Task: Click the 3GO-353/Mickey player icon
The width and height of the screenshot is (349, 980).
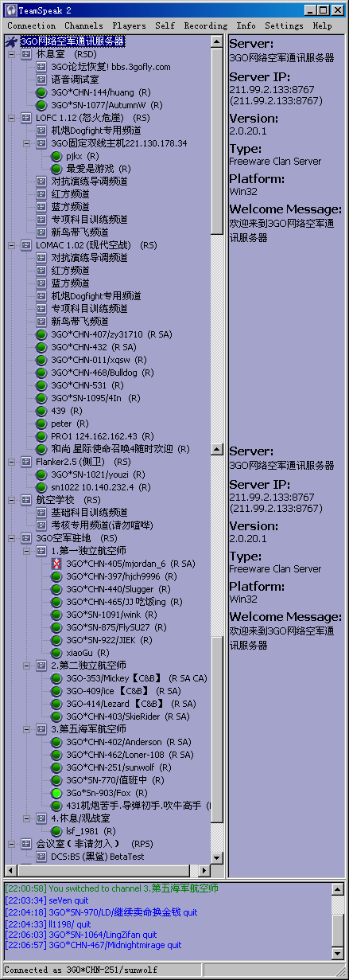Action: 56,678
